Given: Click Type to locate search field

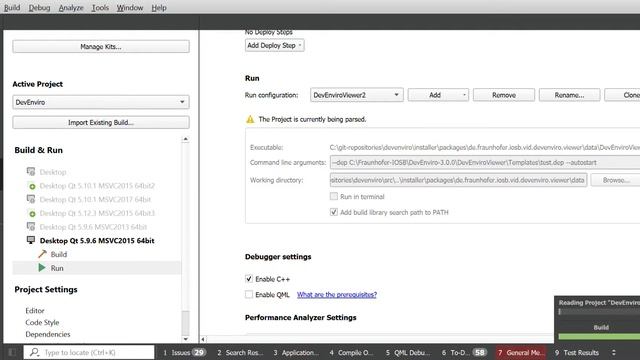Looking at the screenshot, I should click(89, 352).
